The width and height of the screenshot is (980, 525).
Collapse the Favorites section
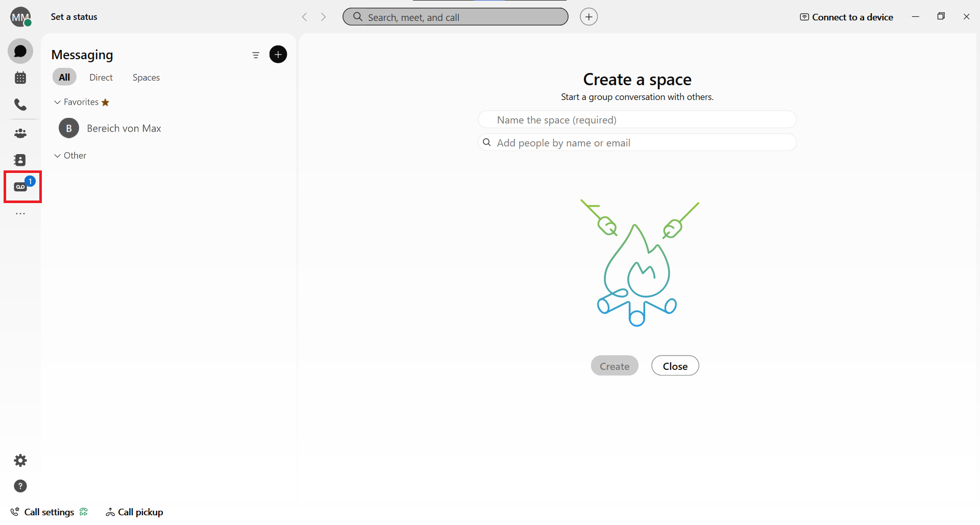(x=57, y=102)
